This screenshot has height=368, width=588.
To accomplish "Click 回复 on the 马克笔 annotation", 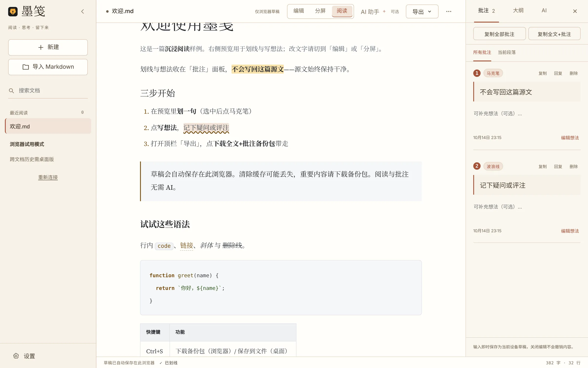I will [558, 73].
